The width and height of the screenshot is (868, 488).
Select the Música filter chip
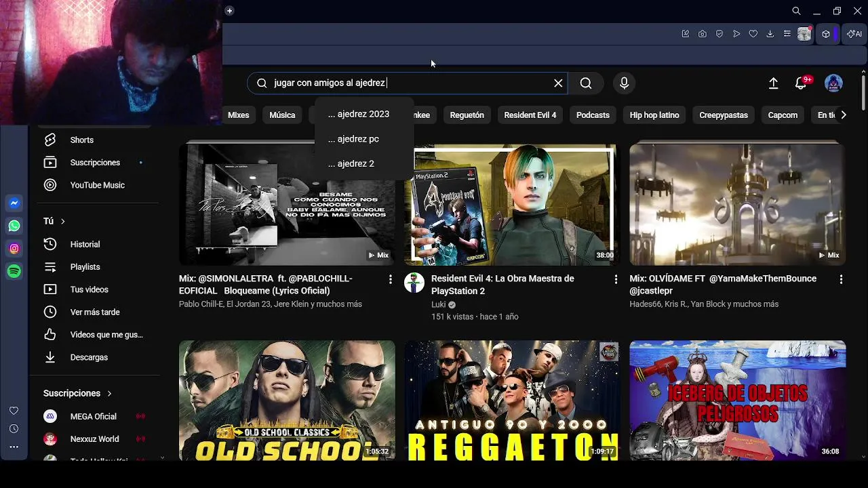coord(282,115)
